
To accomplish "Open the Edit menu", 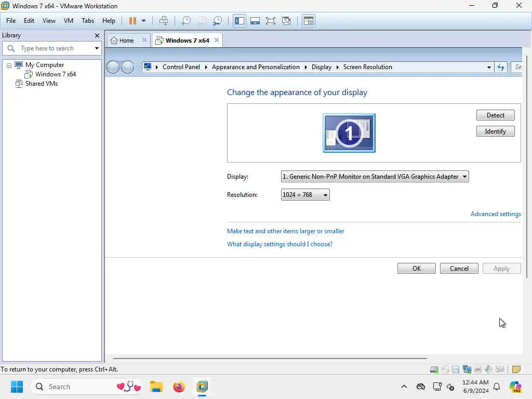I will (x=29, y=21).
